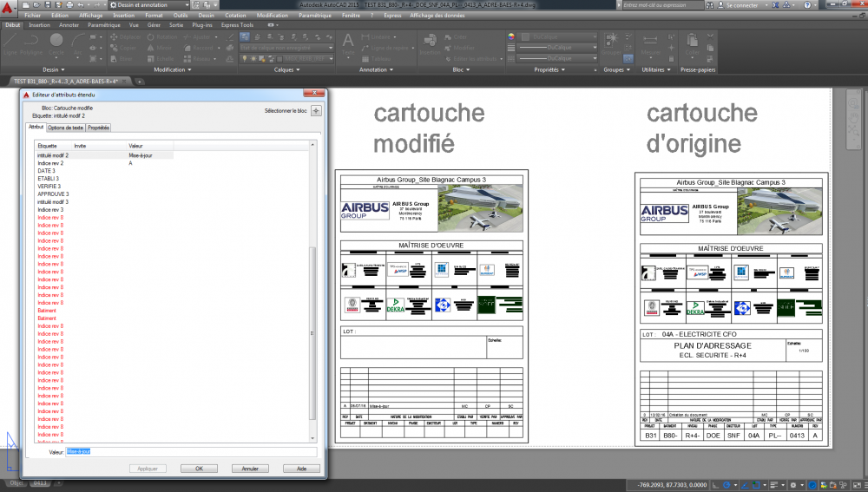
Task: Click the keyword search input field
Action: pos(662,5)
